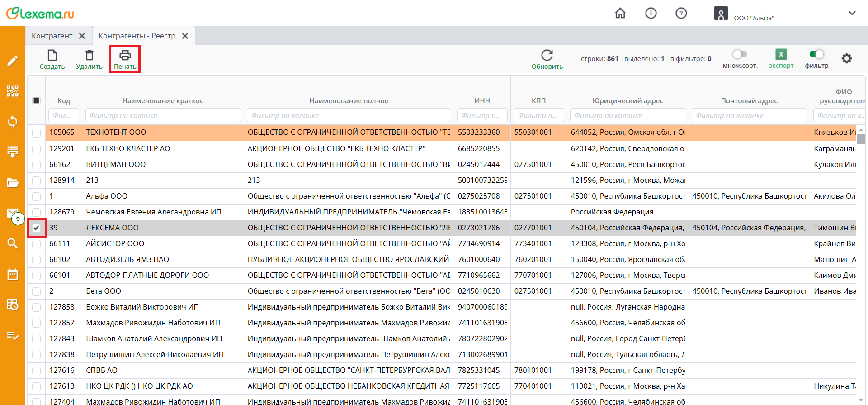Click the Печать printer icon
This screenshot has height=405, width=868.
[x=125, y=56]
